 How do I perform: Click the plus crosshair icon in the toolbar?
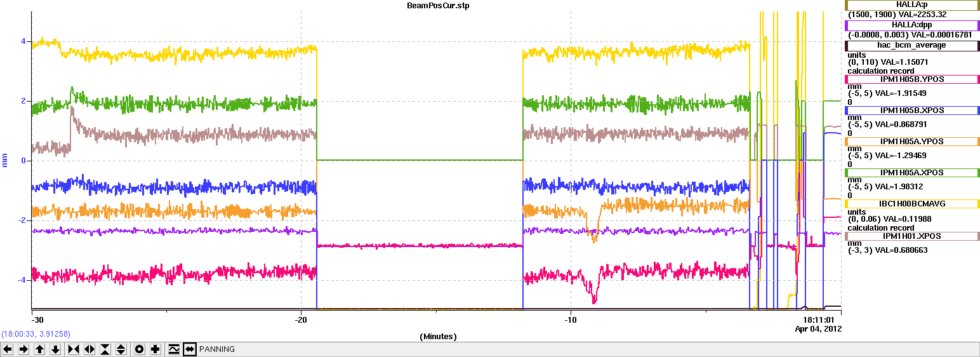(156, 349)
